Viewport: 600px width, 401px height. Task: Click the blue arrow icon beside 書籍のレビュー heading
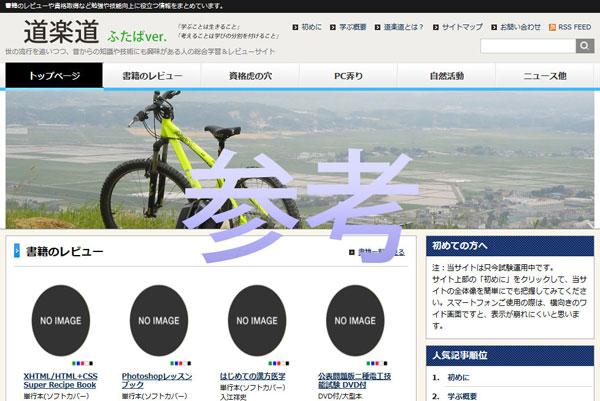(x=17, y=251)
